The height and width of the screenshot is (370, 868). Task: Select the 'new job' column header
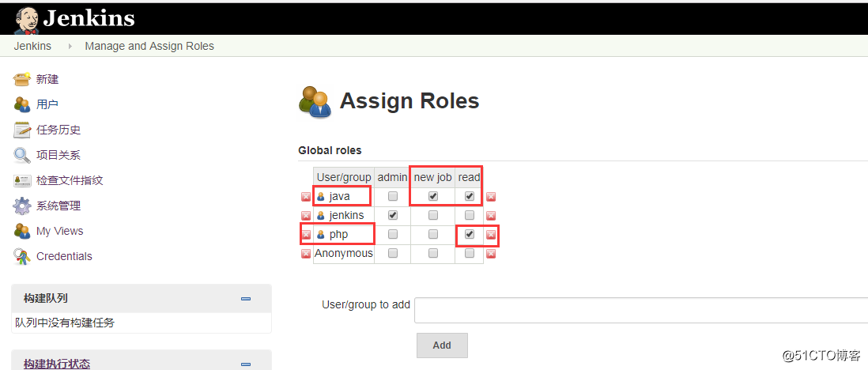433,177
